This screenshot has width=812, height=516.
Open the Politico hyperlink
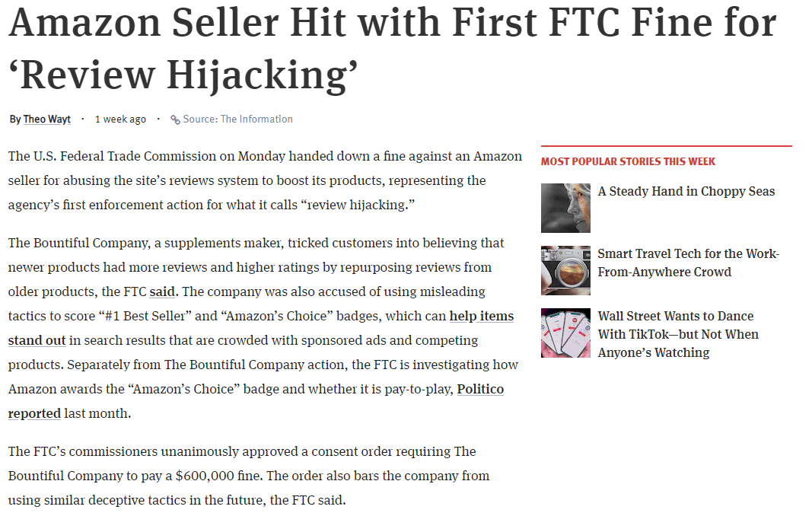click(x=480, y=389)
